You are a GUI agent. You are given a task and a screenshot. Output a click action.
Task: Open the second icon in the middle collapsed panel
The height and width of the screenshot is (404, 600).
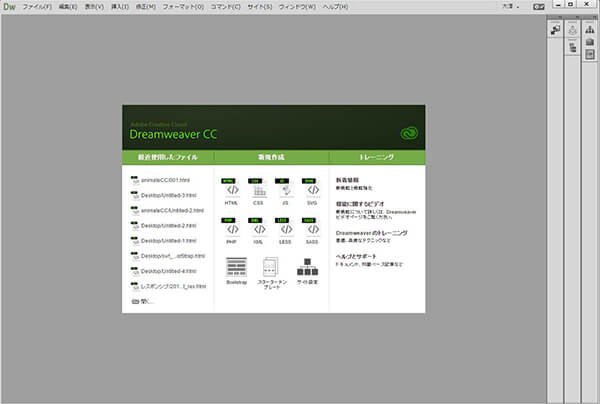coord(572,47)
